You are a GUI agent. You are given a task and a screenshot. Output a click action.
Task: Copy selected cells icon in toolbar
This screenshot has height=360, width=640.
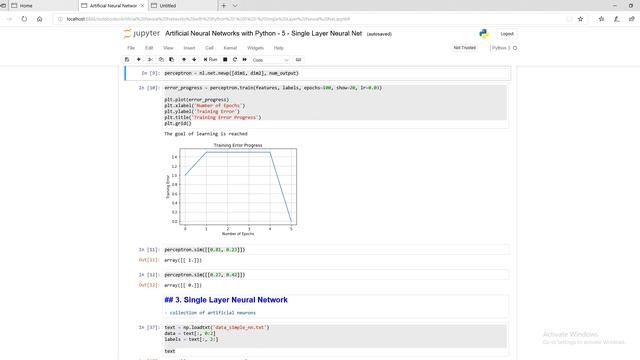(x=161, y=60)
